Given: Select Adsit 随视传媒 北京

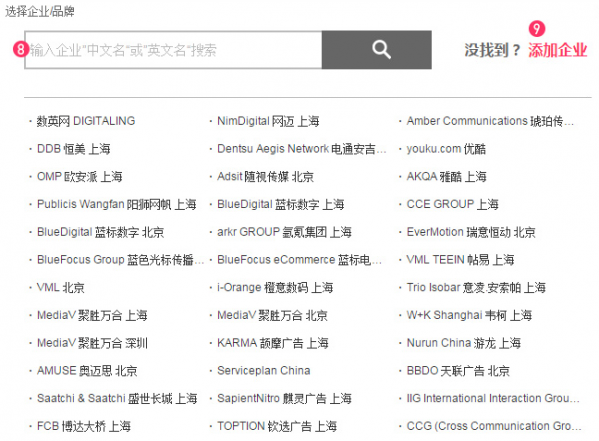Looking at the screenshot, I should (266, 177).
